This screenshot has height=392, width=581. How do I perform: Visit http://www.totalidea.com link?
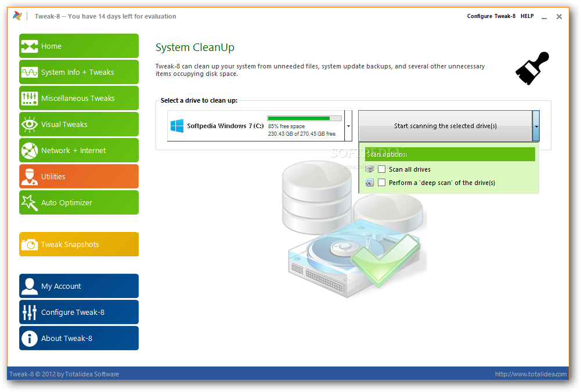coord(531,374)
